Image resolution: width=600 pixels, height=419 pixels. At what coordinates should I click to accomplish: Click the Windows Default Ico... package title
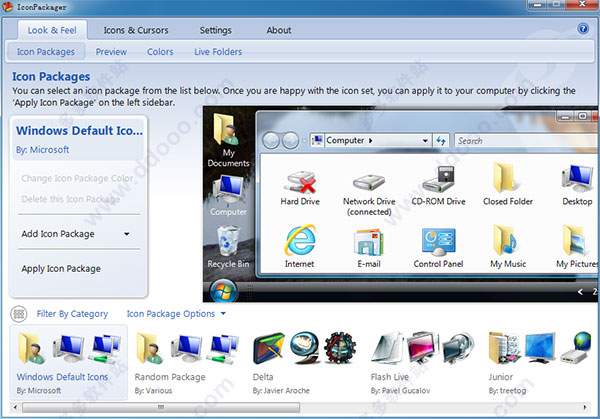point(79,131)
